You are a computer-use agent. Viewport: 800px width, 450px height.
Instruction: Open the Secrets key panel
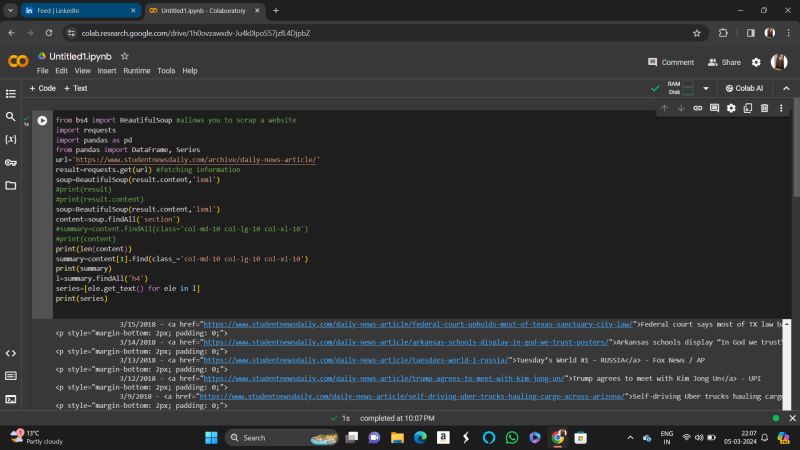pyautogui.click(x=11, y=163)
